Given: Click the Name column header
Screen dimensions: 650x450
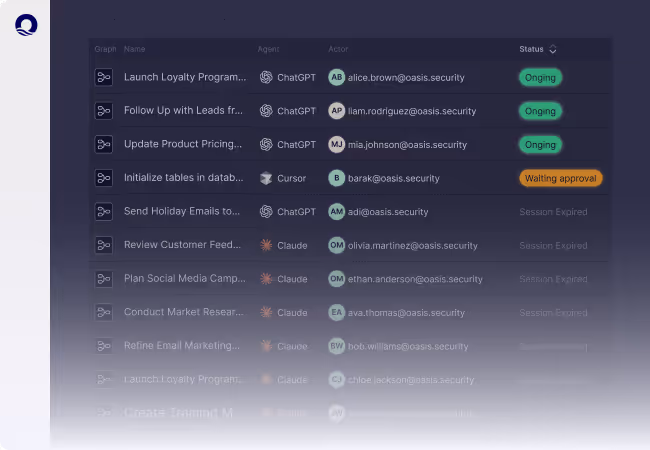Looking at the screenshot, I should coord(134,49).
